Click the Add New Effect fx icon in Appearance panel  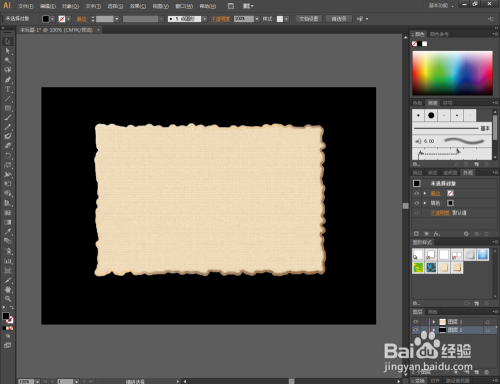[x=437, y=234]
